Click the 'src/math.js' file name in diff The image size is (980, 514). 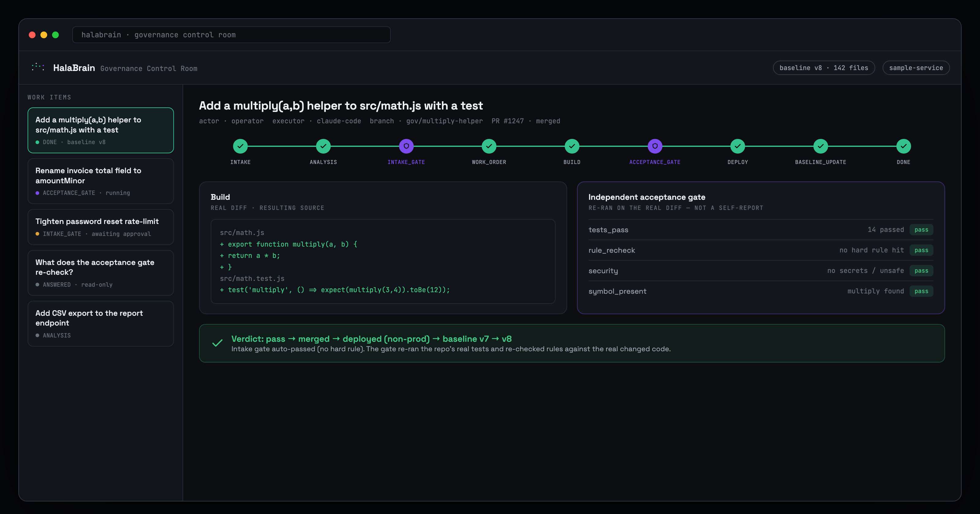point(242,233)
